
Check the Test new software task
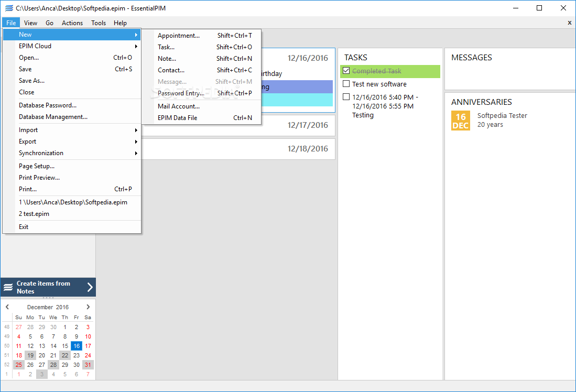[346, 84]
